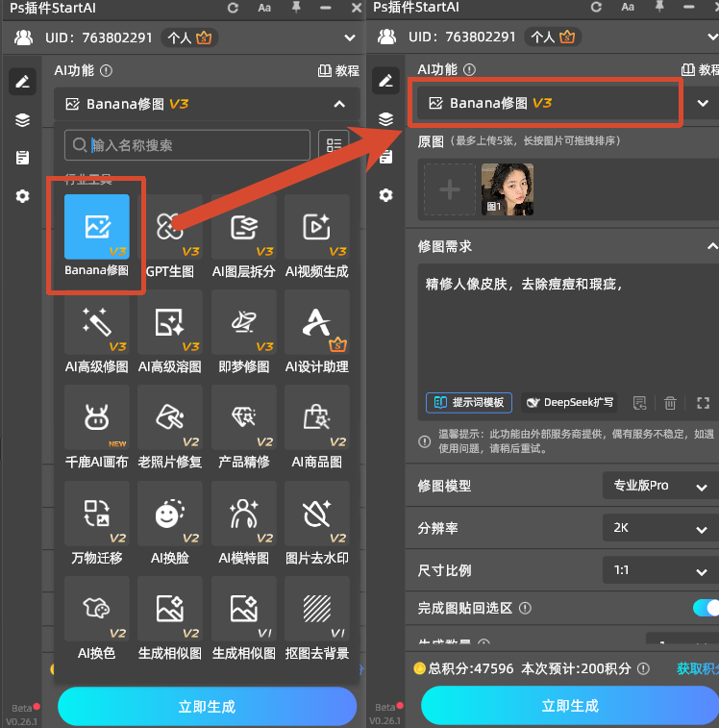The height and width of the screenshot is (728, 719).
Task: Click the refresh icon in left panel title bar
Action: tap(233, 8)
